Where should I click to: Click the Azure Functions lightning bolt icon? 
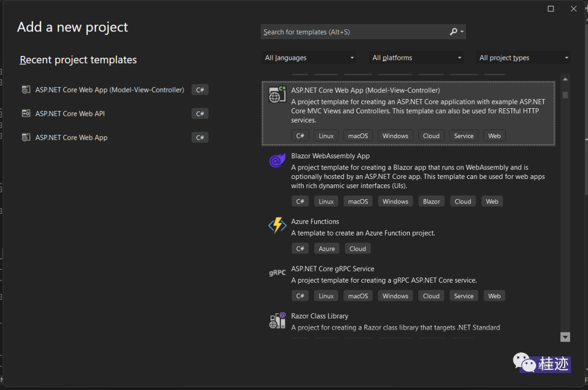(278, 225)
